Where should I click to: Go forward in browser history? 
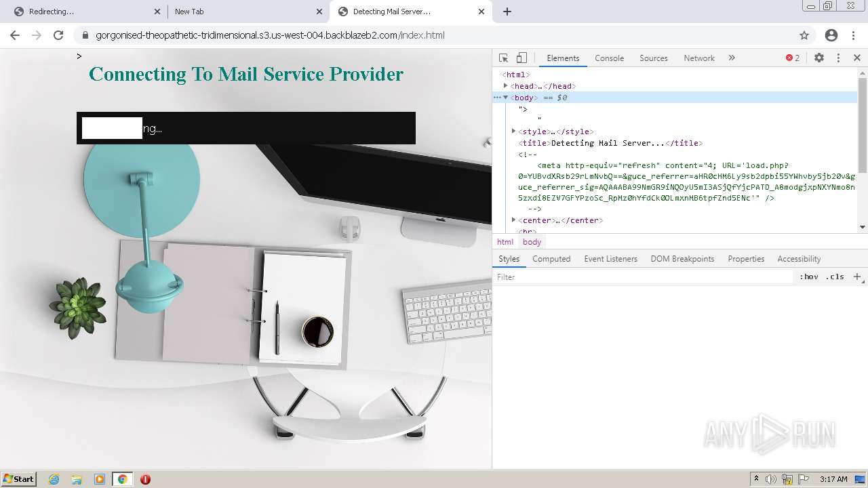point(37,35)
